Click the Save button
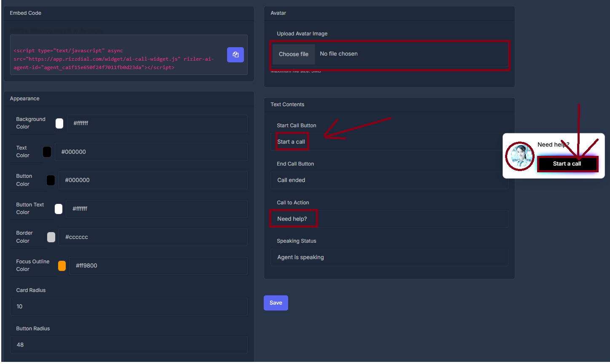 [276, 303]
